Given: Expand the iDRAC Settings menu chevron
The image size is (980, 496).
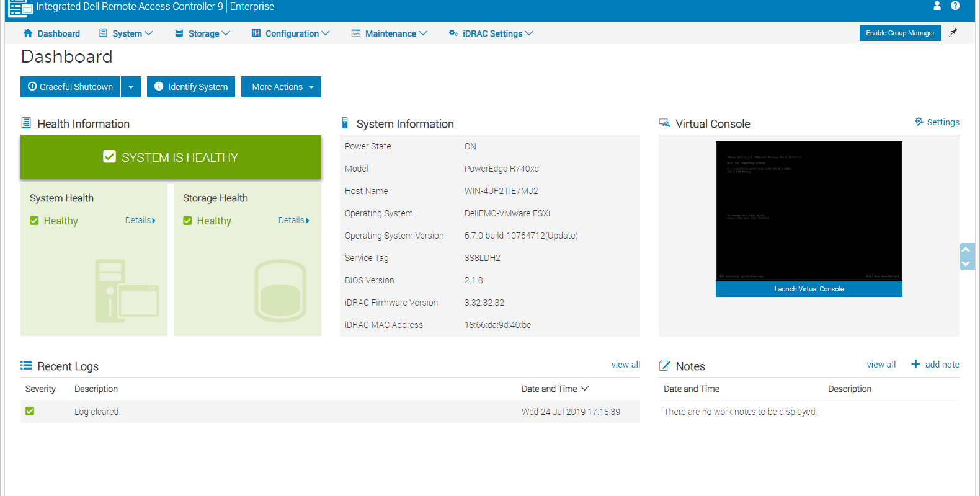Looking at the screenshot, I should 529,33.
